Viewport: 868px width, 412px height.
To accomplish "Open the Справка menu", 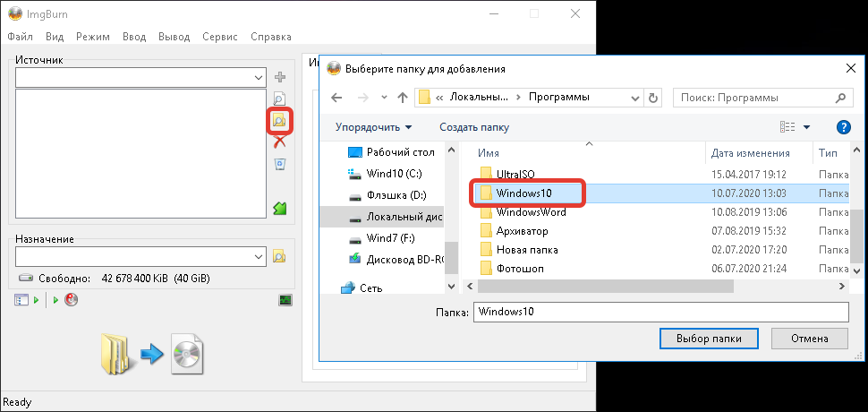I will point(271,37).
